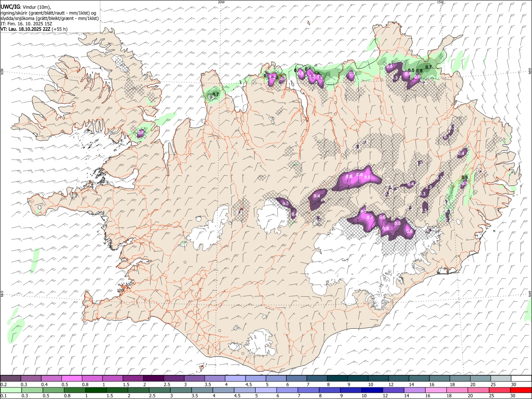Select the bright red 30 swatch in the rain legend
The image size is (532, 399).
point(521,390)
